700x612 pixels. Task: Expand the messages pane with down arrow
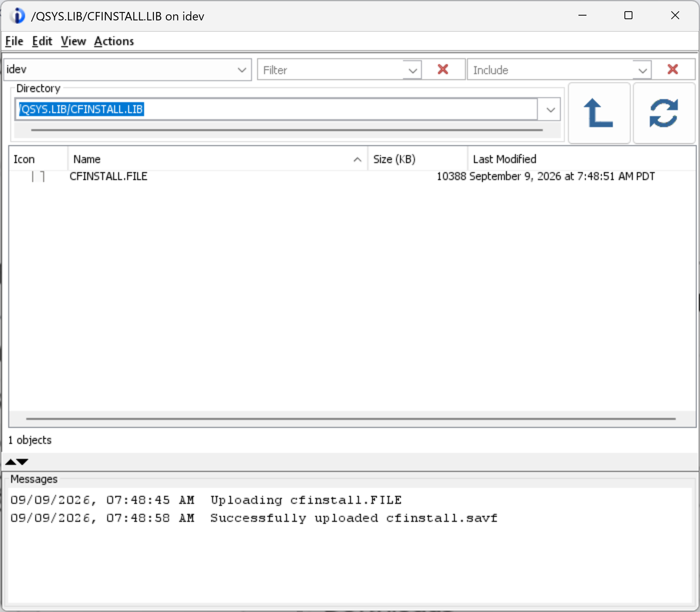[22, 462]
